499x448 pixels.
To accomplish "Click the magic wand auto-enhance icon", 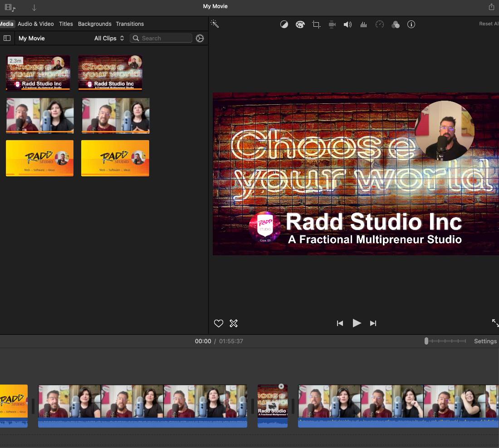I will pos(215,24).
